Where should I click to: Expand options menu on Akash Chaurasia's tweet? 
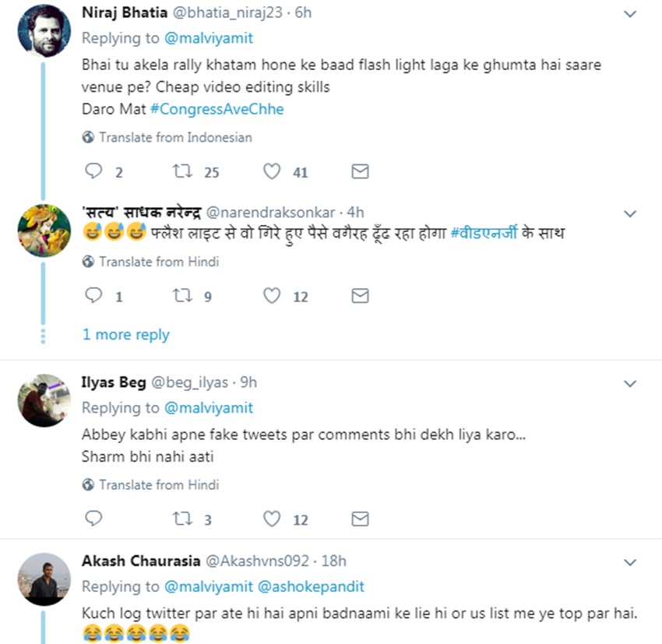(x=631, y=561)
